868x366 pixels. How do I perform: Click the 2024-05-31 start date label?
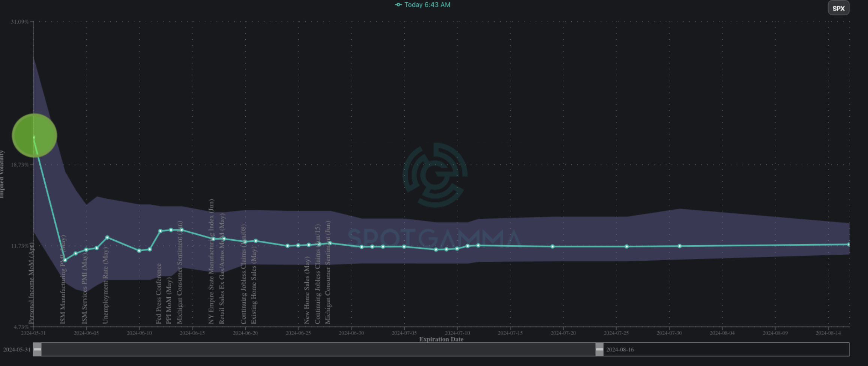coord(17,349)
